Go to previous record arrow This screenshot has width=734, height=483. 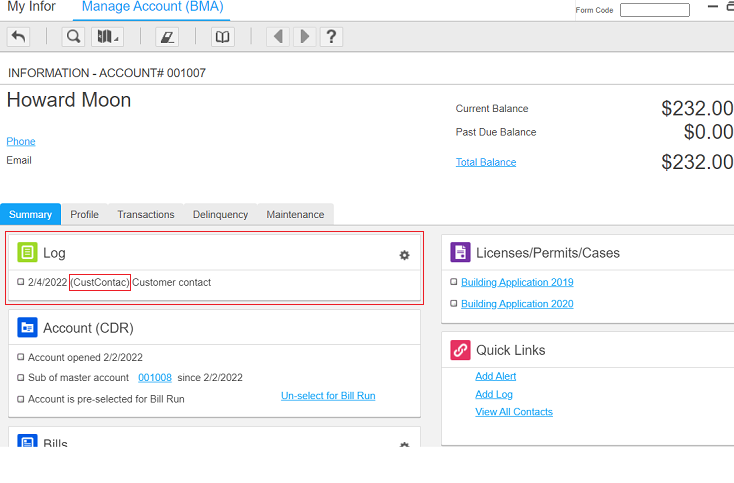point(278,37)
